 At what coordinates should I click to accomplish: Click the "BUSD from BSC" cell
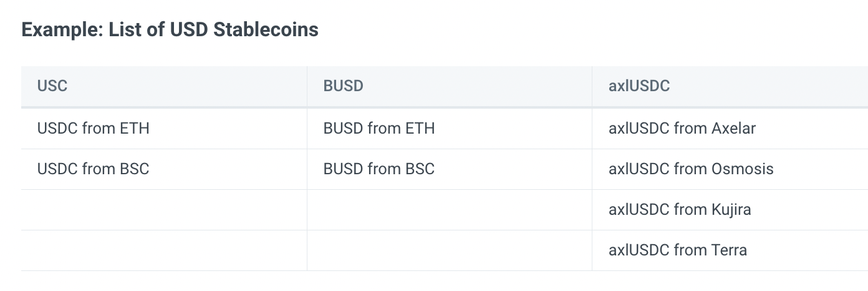[450, 169]
